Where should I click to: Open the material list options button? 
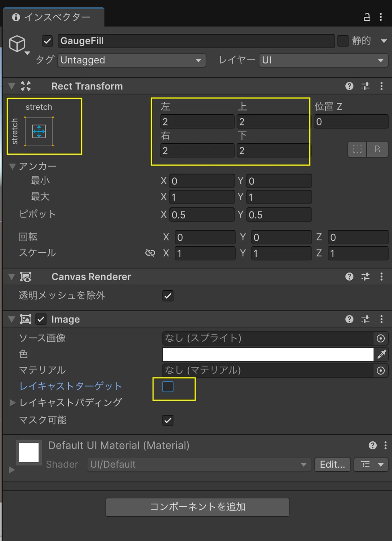point(371,465)
